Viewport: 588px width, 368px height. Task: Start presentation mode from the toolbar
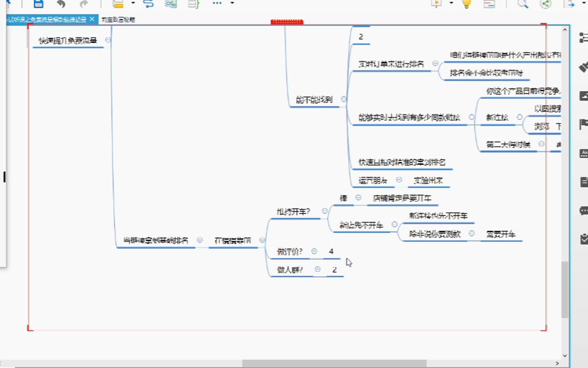point(436,3)
